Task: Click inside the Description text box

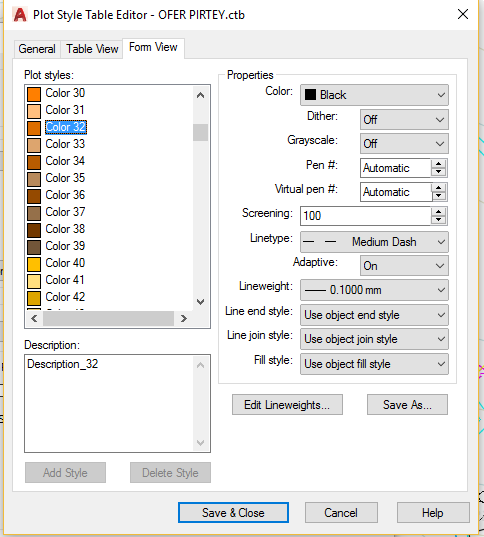Action: coord(110,403)
